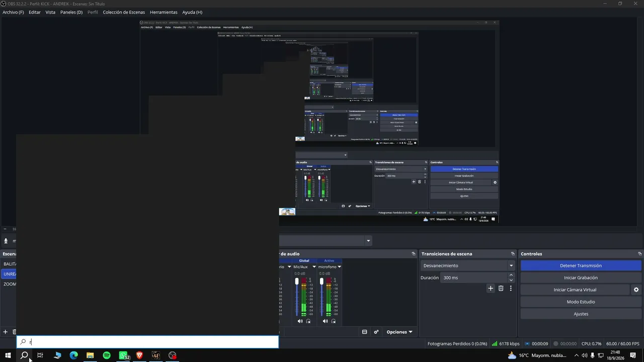The width and height of the screenshot is (644, 362).
Task: Open the microfono channel dropdown arrow
Action: [x=339, y=267]
